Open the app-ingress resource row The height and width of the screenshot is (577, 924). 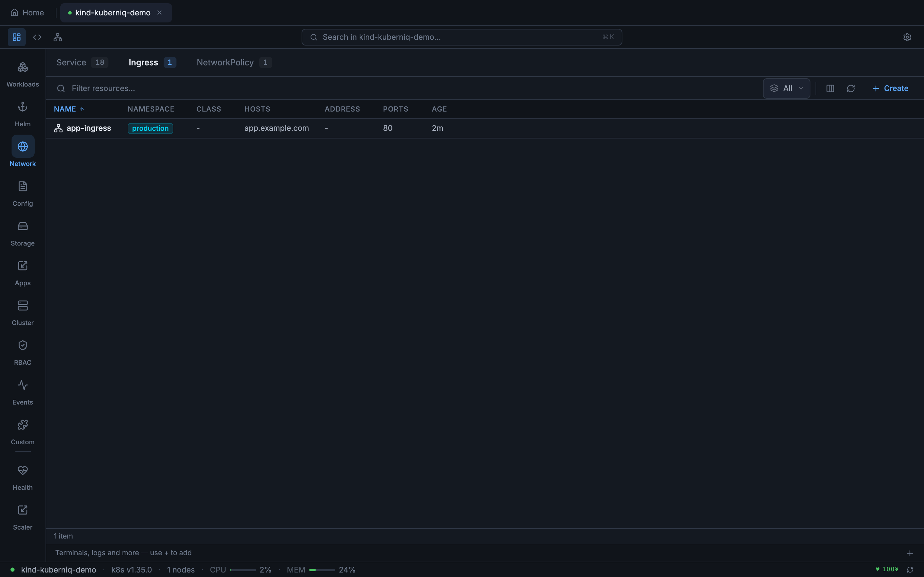89,128
